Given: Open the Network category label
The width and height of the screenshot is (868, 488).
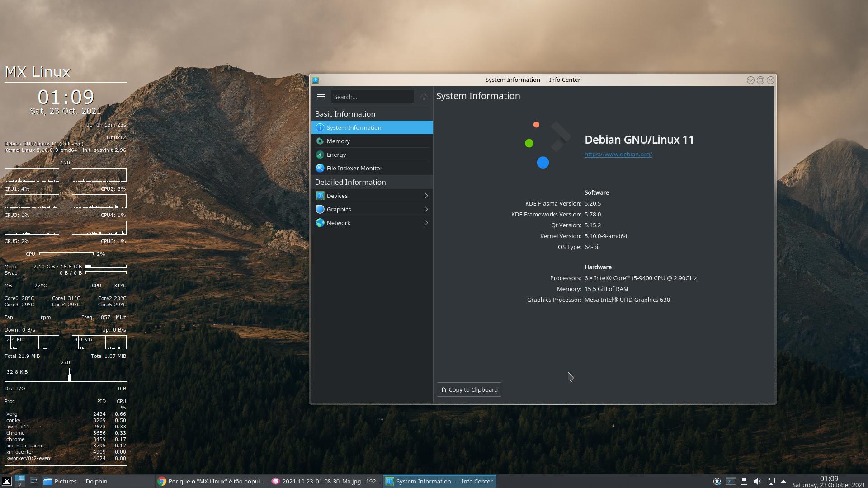Looking at the screenshot, I should coord(339,223).
